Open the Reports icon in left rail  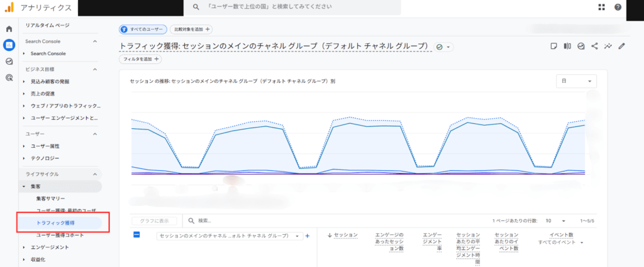coord(9,45)
